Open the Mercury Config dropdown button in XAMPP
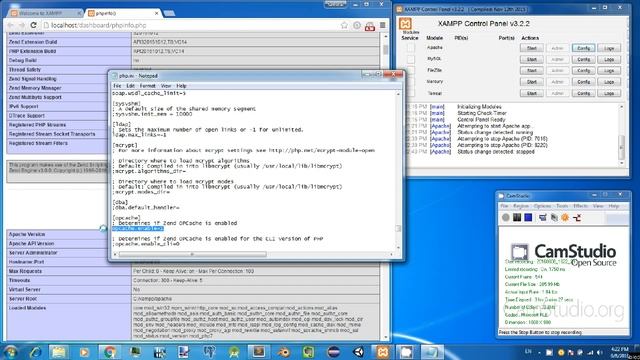The image size is (640, 360). 583,82
